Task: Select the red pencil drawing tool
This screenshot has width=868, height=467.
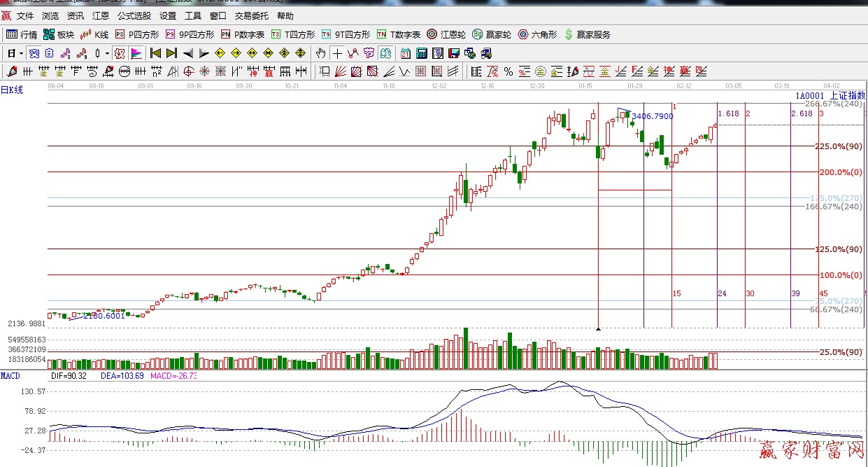Action: click(11, 71)
